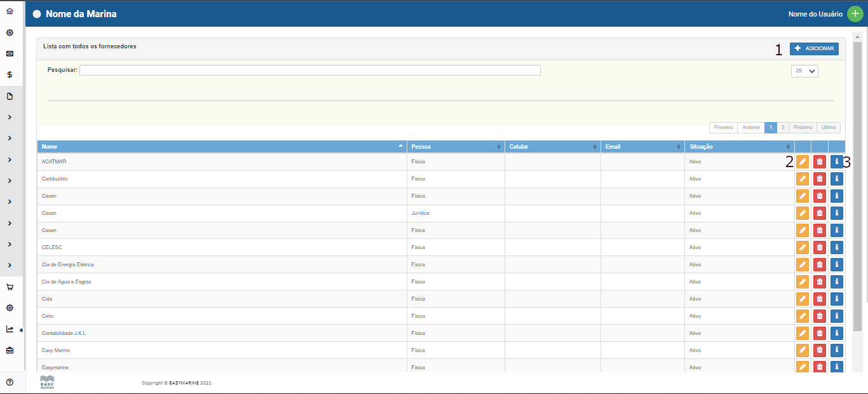Click the dollar sign sidebar icon
This screenshot has height=394, width=868.
(10, 74)
